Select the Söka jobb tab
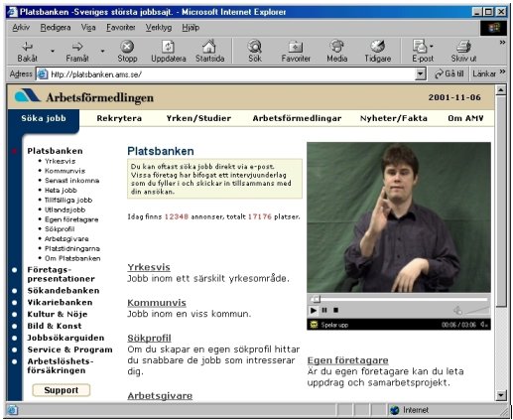The width and height of the screenshot is (513, 420). [x=44, y=118]
